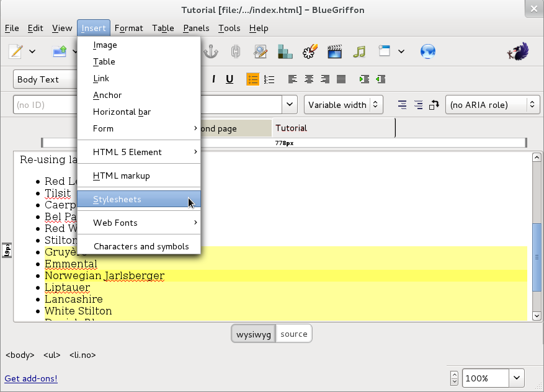544x392 pixels.
Task: Choose Horizontal bar in the Insert menu
Action: (122, 112)
